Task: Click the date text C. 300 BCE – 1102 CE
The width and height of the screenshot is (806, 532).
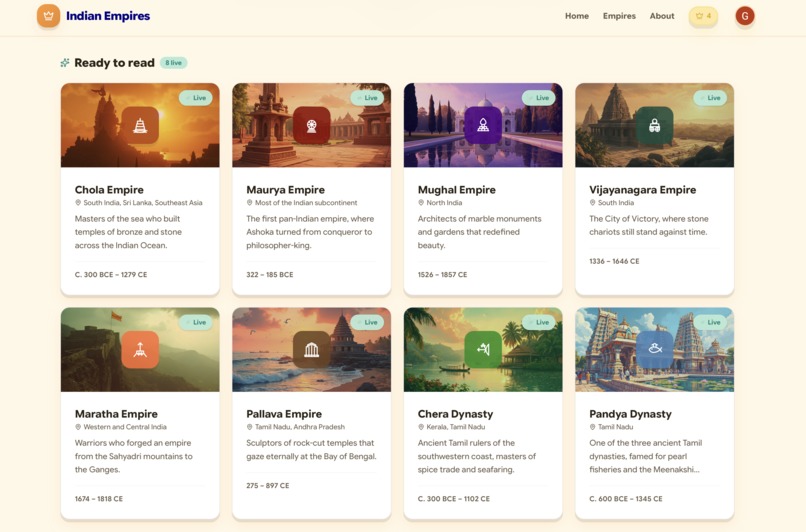Action: click(454, 499)
